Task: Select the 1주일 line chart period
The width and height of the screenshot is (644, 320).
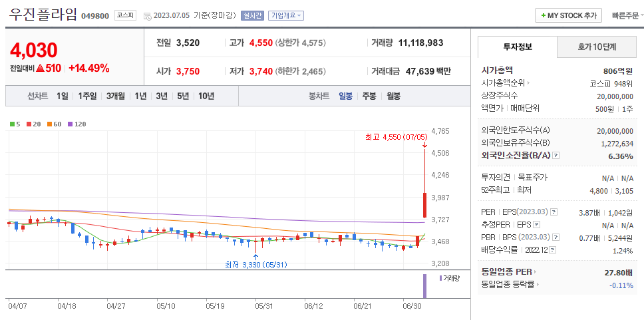Action: (87, 96)
